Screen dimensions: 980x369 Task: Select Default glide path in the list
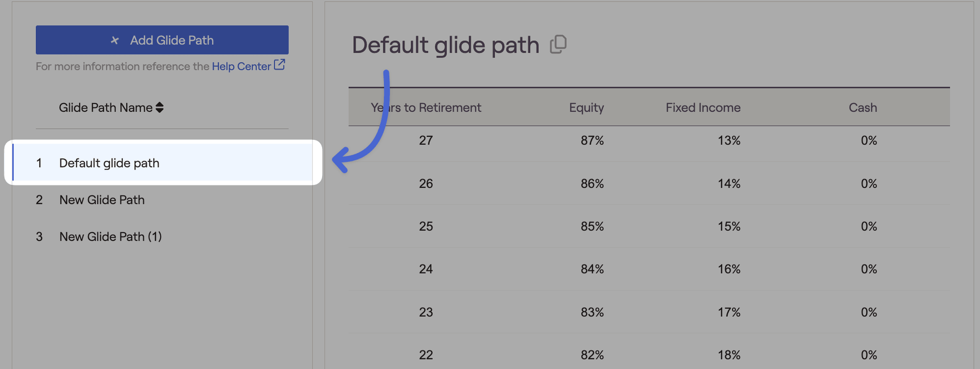163,163
